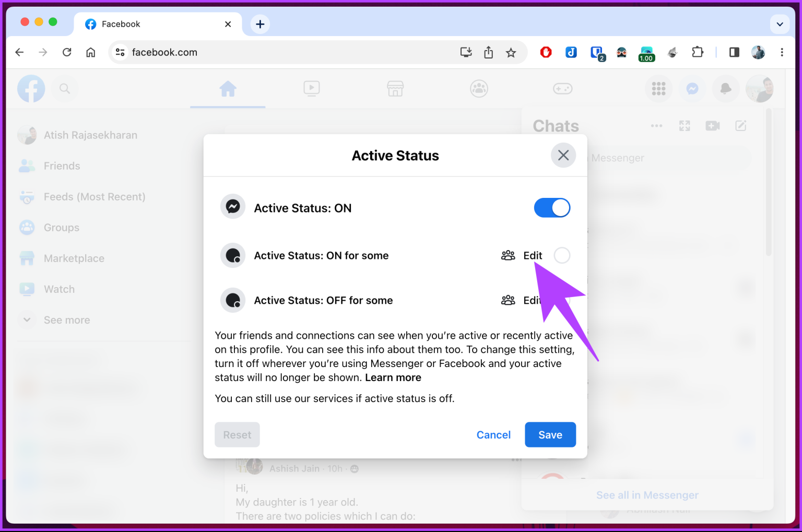Turn off the Active Status toggle
Screen dimensions: 802x532
pyautogui.click(x=552, y=207)
